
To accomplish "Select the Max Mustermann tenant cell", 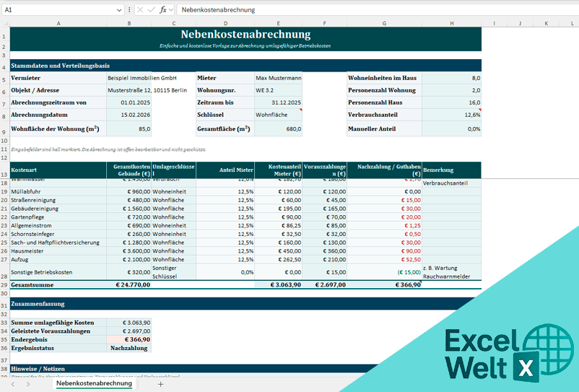I will (278, 77).
